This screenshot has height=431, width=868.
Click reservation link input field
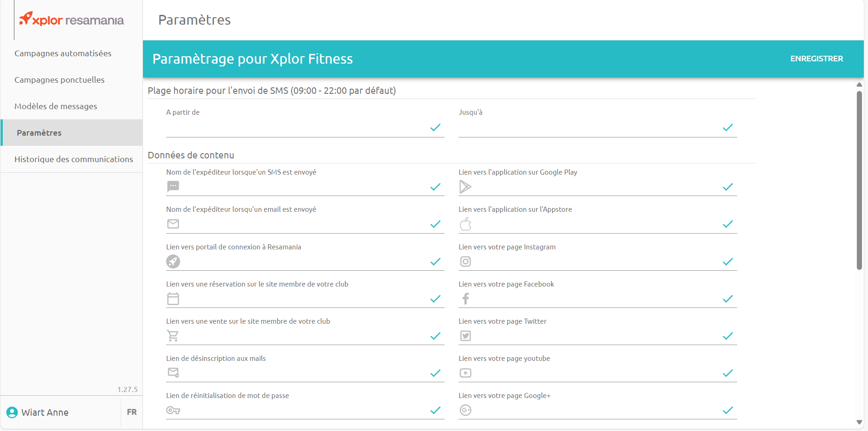point(304,299)
